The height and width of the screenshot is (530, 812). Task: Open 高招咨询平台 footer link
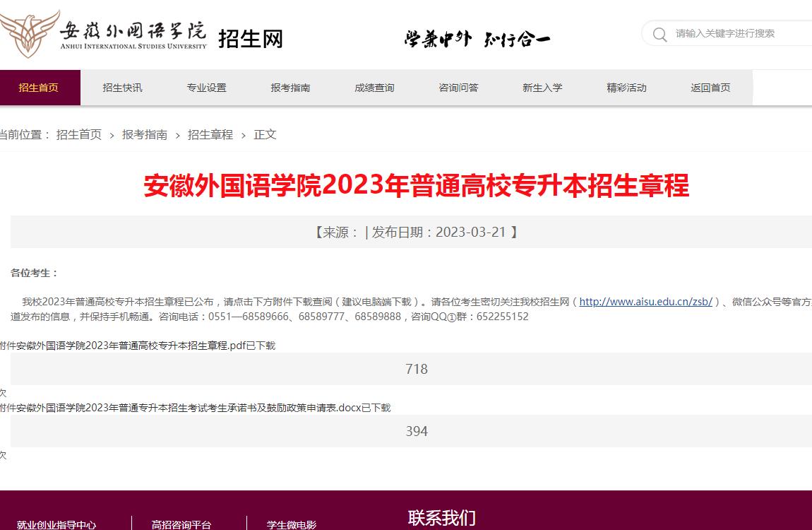[181, 524]
